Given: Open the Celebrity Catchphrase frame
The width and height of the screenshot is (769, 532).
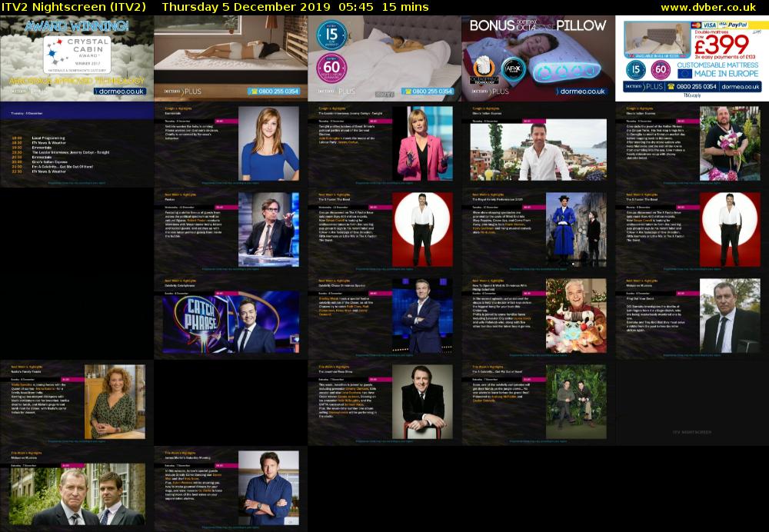Looking at the screenshot, I should click(x=231, y=317).
